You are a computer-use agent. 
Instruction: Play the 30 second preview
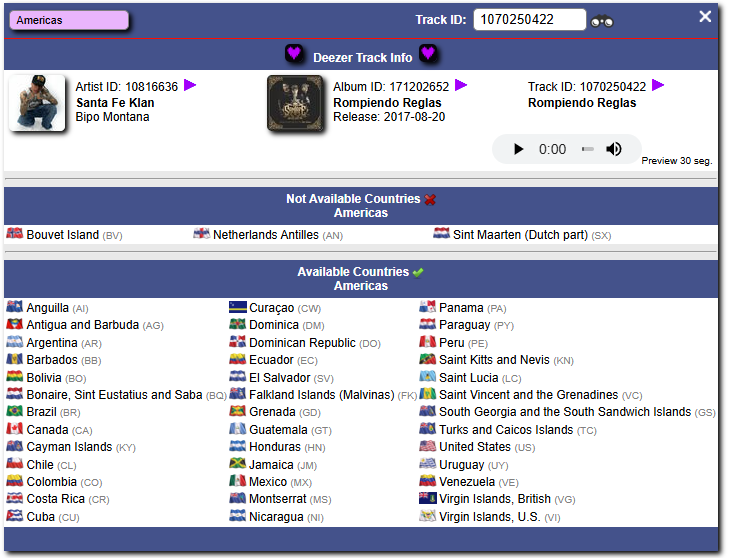tap(518, 149)
